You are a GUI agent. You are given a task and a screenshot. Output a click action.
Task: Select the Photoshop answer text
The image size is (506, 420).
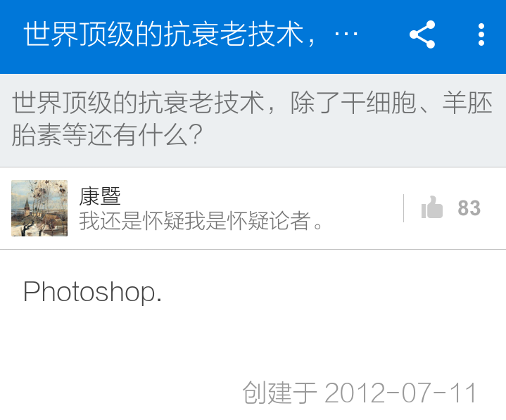tap(92, 292)
